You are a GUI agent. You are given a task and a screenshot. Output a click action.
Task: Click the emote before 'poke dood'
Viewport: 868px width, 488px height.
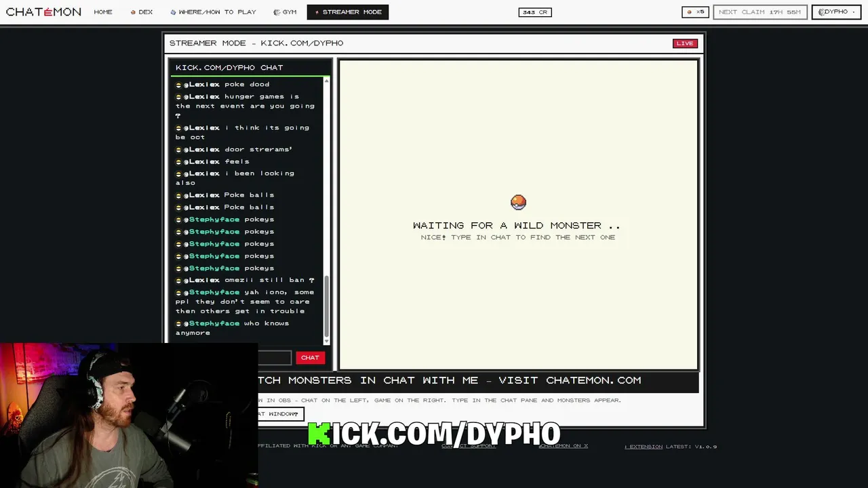point(178,85)
